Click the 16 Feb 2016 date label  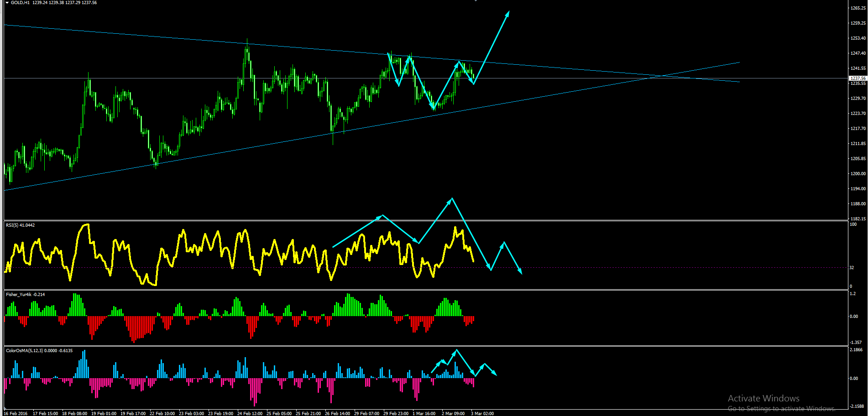pos(16,413)
